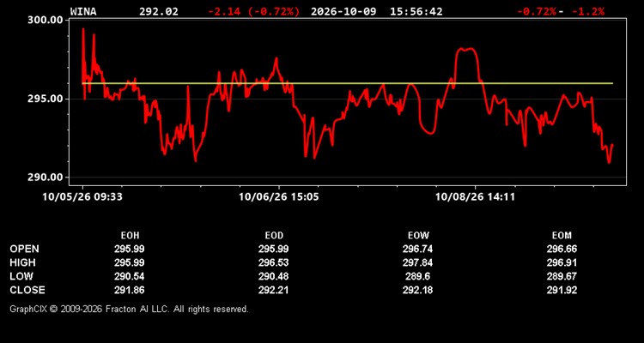
Task: Select EOD open value 295.99
Action: (274, 249)
